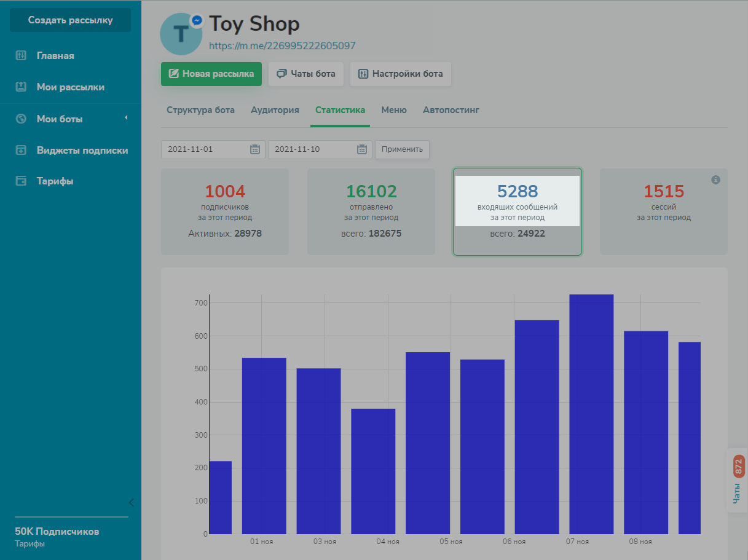
Task: Open calendar picker for end date
Action: (362, 149)
